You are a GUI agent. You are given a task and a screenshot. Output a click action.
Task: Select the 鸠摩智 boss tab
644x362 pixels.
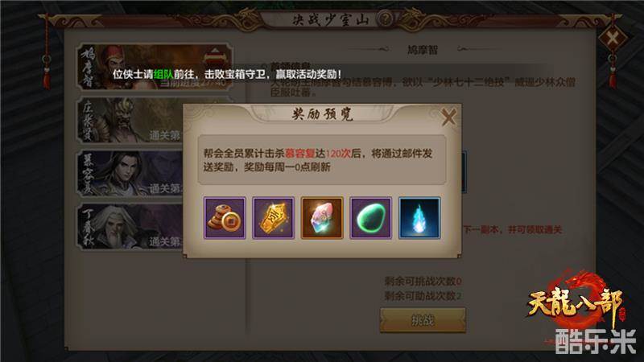click(x=155, y=67)
